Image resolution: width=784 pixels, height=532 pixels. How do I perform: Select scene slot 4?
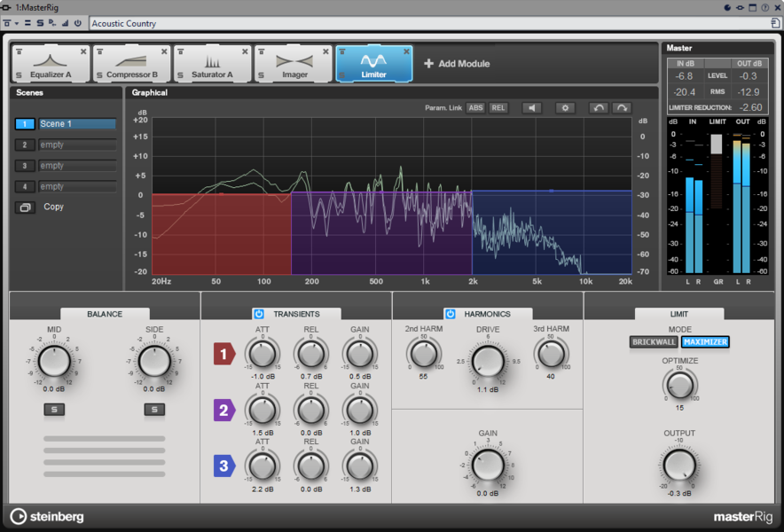coord(25,187)
